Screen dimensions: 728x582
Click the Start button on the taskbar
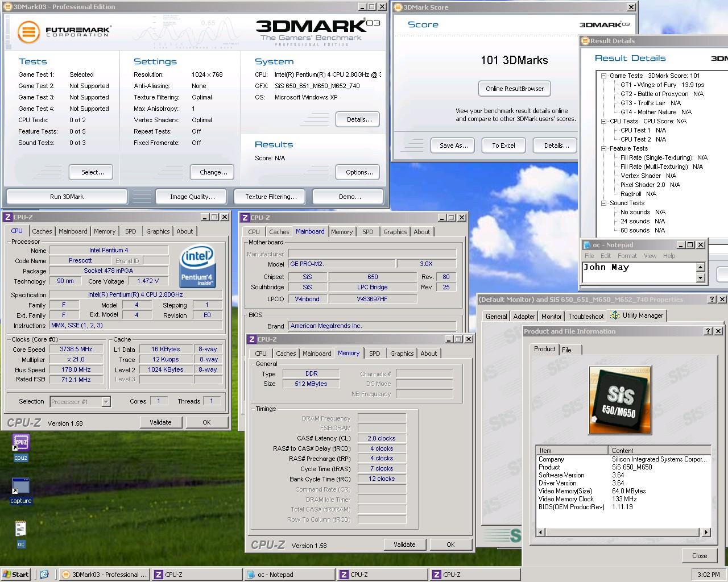[x=16, y=575]
